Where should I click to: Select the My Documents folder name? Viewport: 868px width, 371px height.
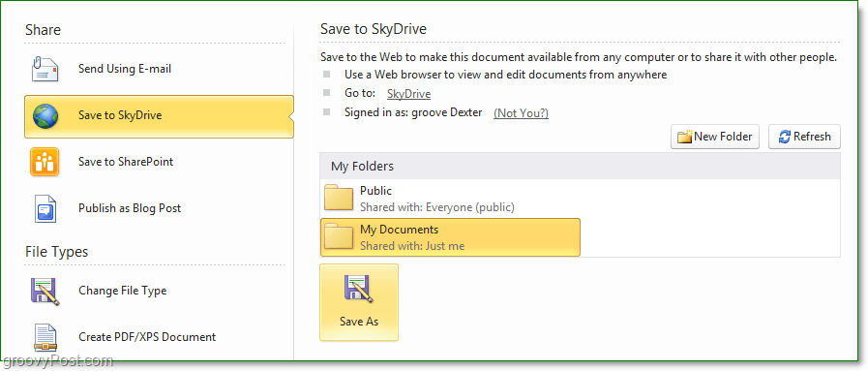click(399, 230)
